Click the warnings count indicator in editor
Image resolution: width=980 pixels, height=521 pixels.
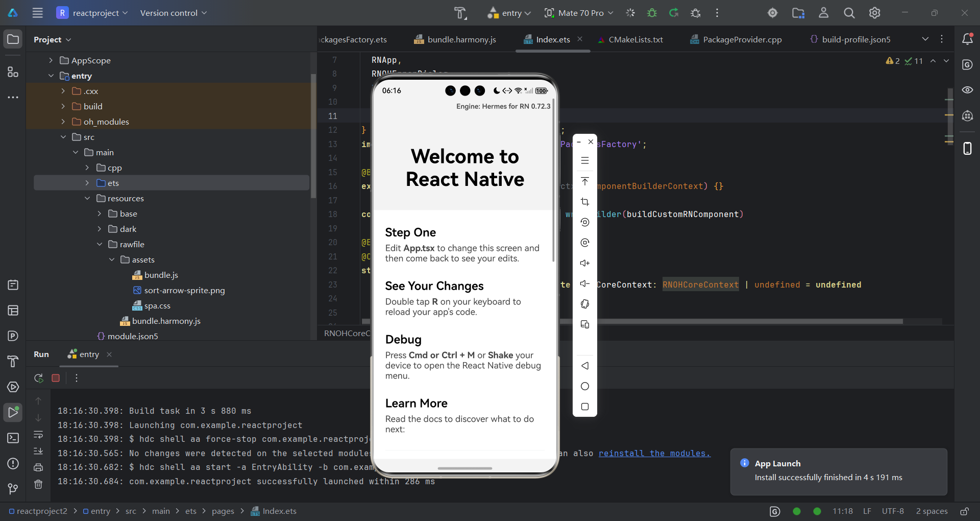[x=893, y=61]
